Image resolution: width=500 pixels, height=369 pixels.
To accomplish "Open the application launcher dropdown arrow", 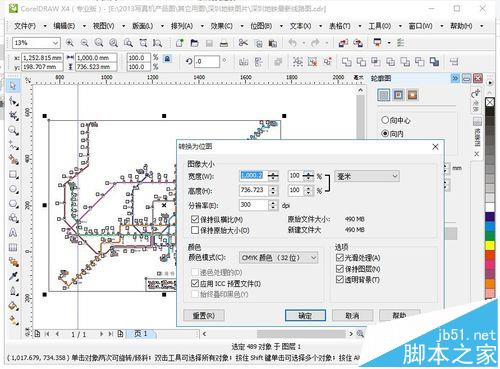I will pyautogui.click(x=389, y=43).
